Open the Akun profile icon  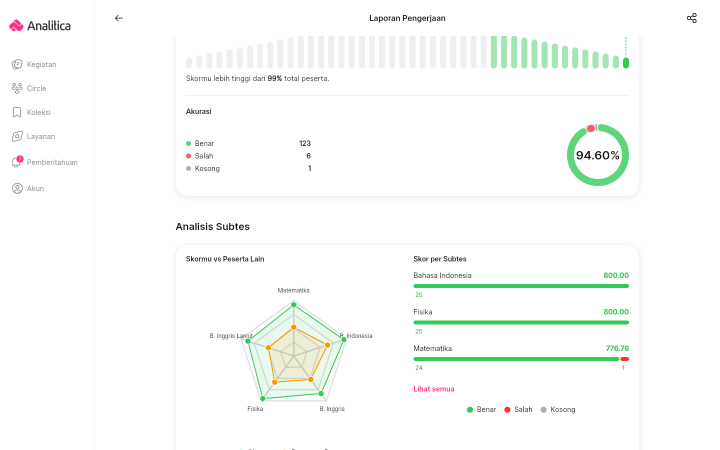[17, 188]
